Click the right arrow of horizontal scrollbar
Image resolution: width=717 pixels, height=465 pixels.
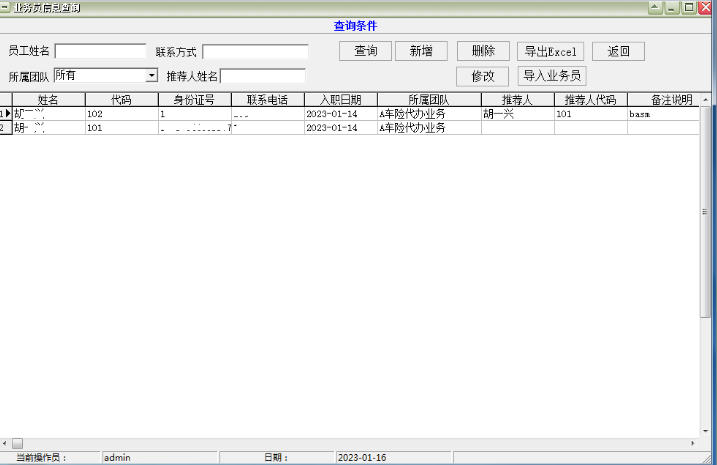tap(693, 442)
